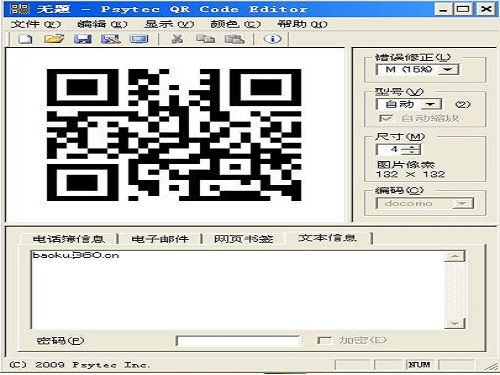Select the 文本信息 tab
The height and width of the screenshot is (375, 500).
pos(328,238)
